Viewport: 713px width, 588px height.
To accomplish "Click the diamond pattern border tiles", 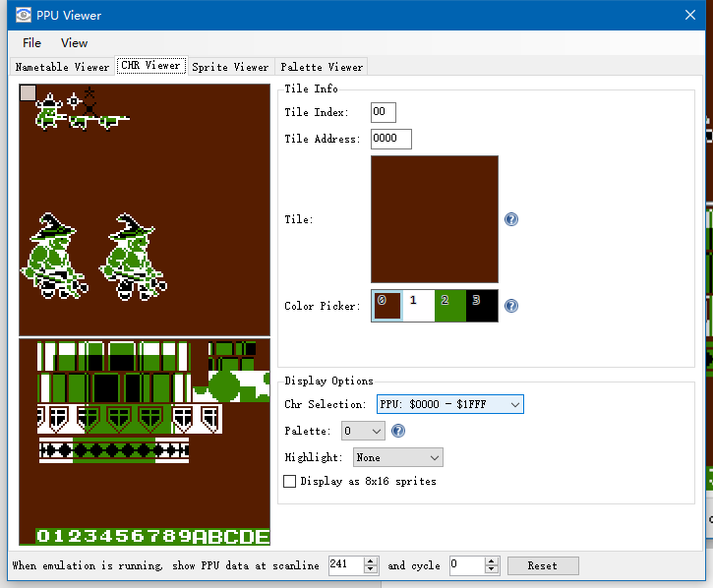I will coord(114,450).
